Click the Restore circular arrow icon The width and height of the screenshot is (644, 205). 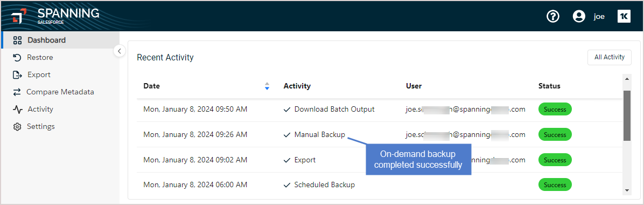point(17,58)
